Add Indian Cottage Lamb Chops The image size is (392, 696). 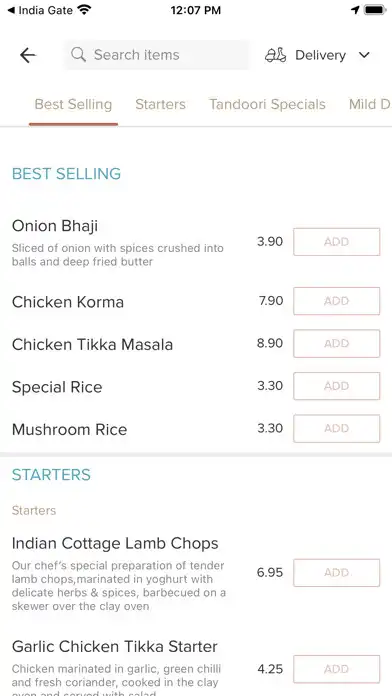(x=337, y=573)
